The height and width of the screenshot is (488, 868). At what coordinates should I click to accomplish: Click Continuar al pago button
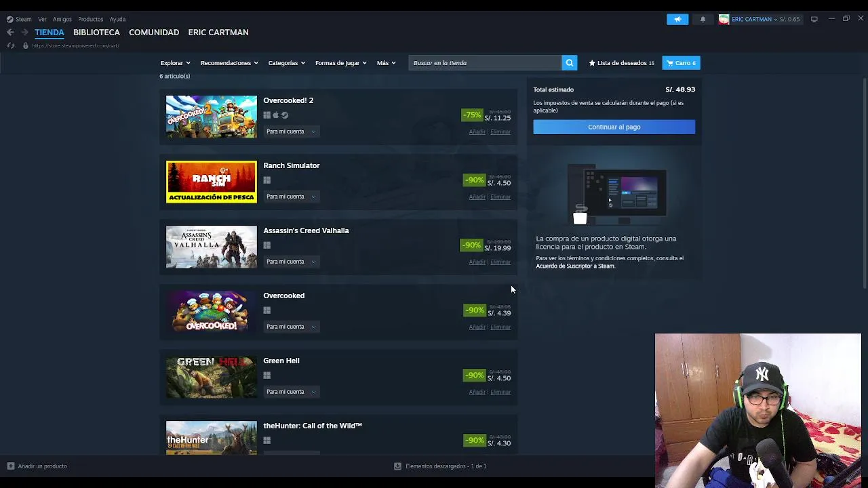(x=614, y=127)
